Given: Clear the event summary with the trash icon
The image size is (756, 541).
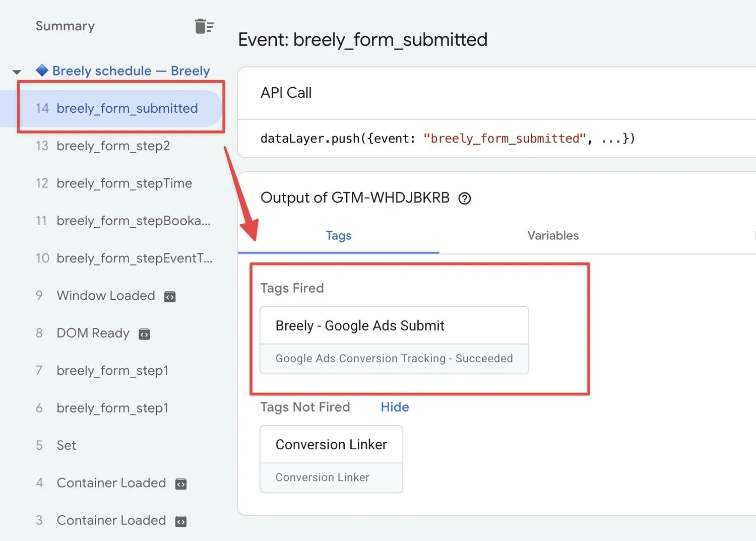Looking at the screenshot, I should [x=204, y=26].
